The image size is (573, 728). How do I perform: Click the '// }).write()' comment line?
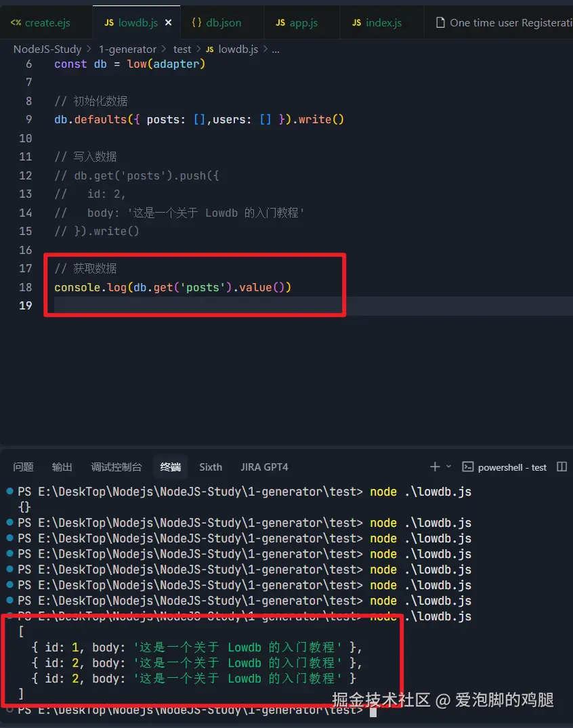(97, 231)
